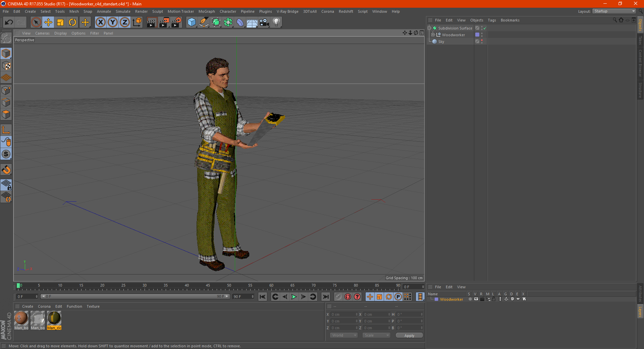Open the World coordinate dropdown
This screenshot has height=349, width=644.
tap(344, 335)
